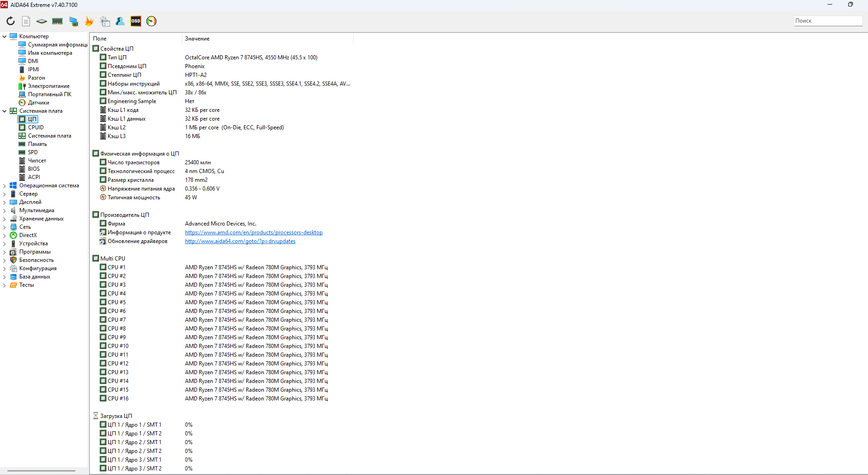Click the Чипсет chip icon in tree

pos(22,160)
